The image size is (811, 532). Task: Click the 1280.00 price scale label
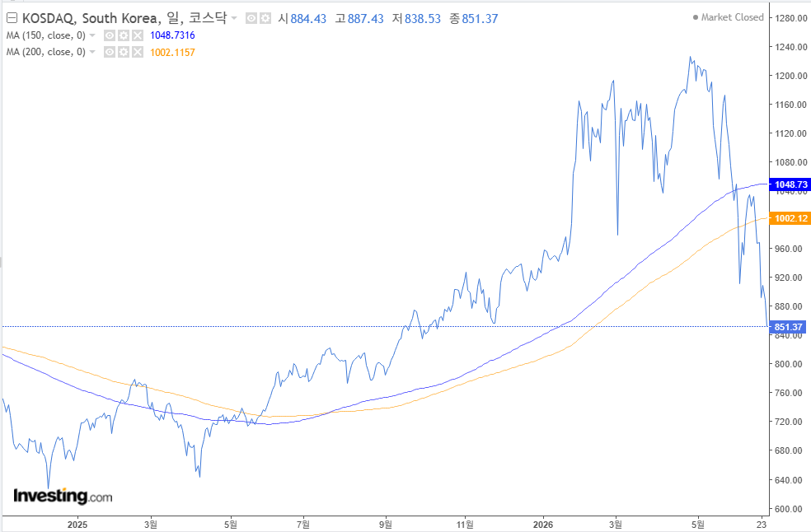pyautogui.click(x=791, y=18)
